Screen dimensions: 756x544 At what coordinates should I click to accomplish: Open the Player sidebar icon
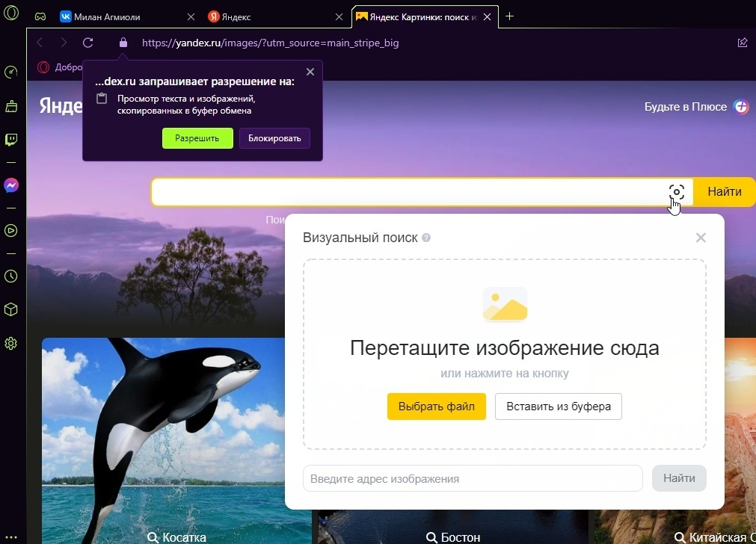tap(11, 231)
